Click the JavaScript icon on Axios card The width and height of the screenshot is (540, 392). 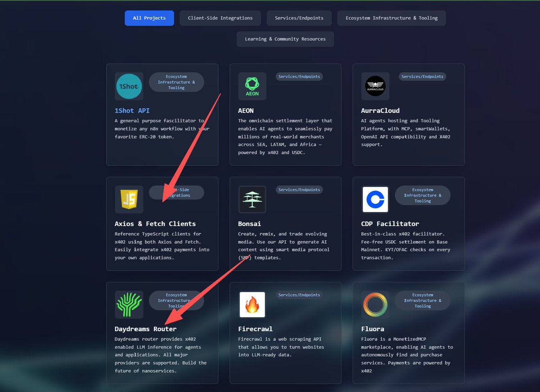click(x=129, y=199)
